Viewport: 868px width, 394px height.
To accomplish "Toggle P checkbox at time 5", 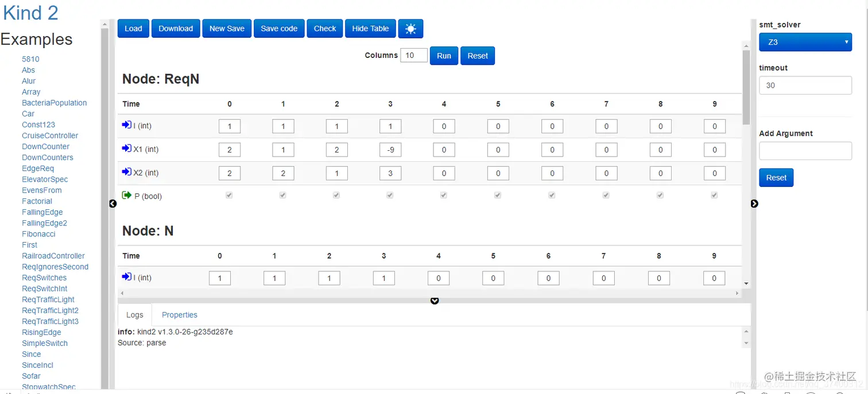I will click(x=498, y=196).
